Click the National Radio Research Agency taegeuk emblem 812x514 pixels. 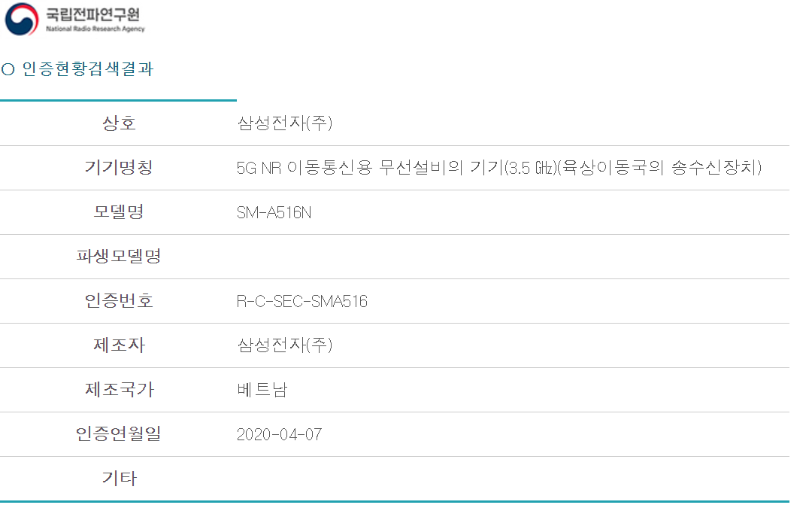click(x=21, y=20)
